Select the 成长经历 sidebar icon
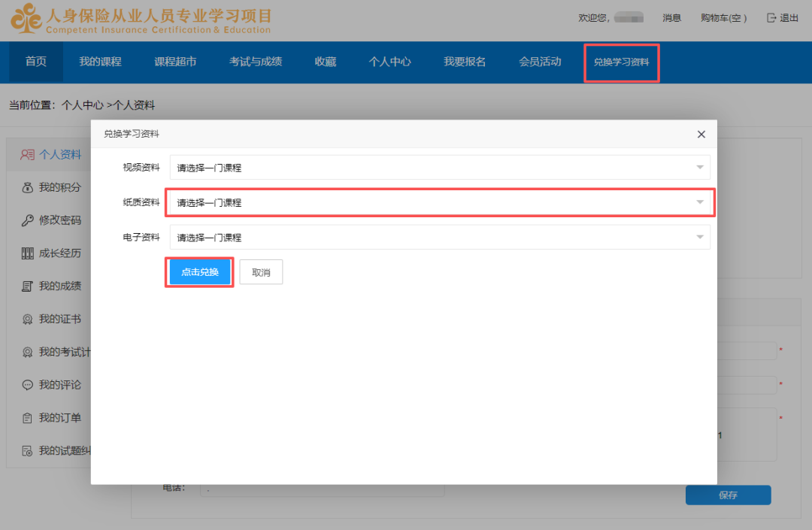The image size is (812, 530). coord(28,253)
